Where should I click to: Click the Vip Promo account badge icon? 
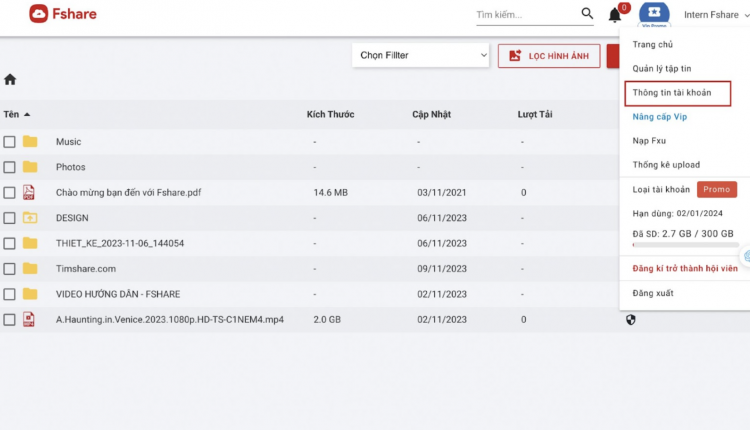(654, 13)
